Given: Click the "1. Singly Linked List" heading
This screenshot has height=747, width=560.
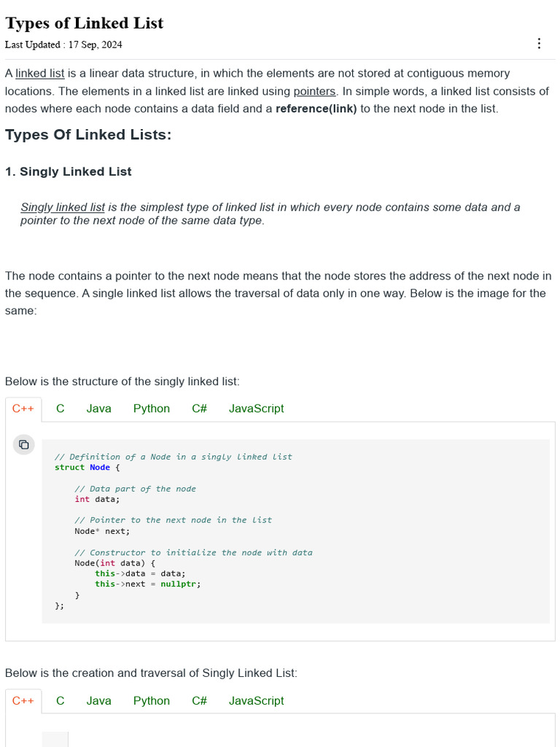Looking at the screenshot, I should pyautogui.click(x=69, y=171).
